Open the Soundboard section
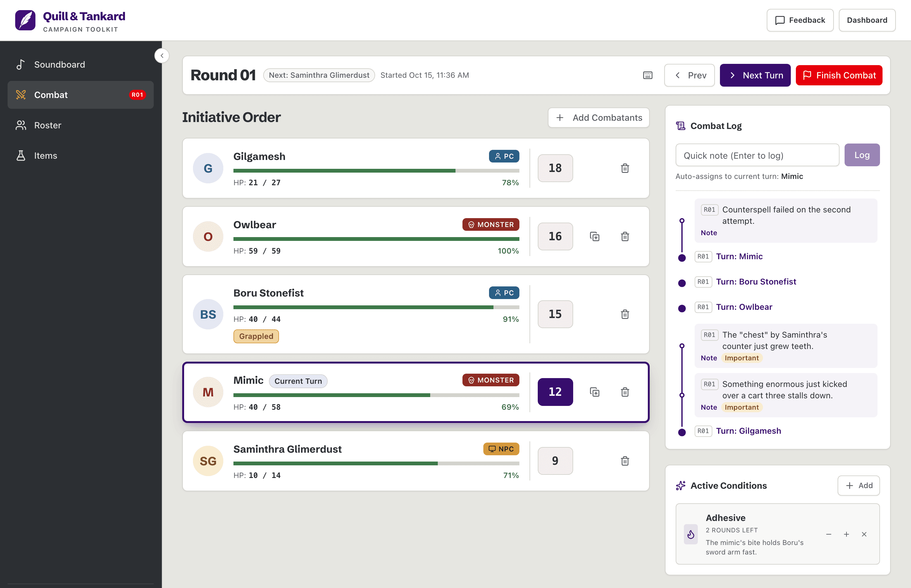The height and width of the screenshot is (588, 911). click(81, 64)
